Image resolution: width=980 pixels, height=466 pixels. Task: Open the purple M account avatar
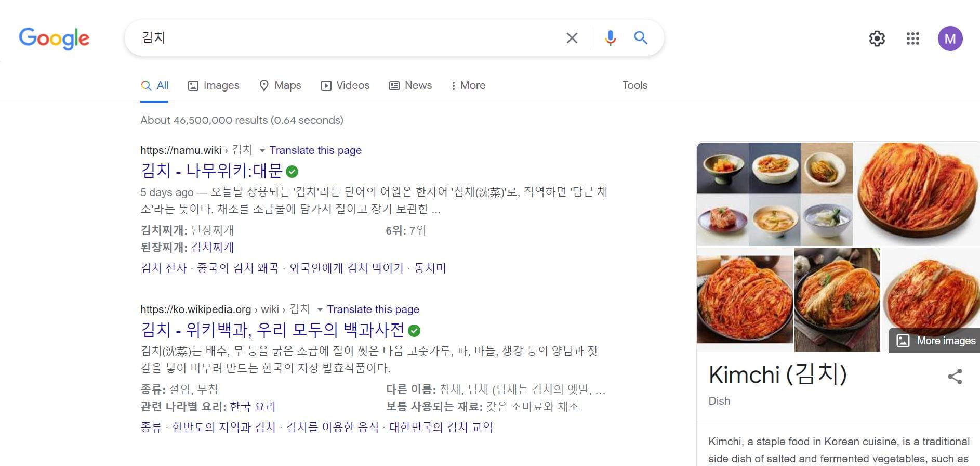coord(950,38)
